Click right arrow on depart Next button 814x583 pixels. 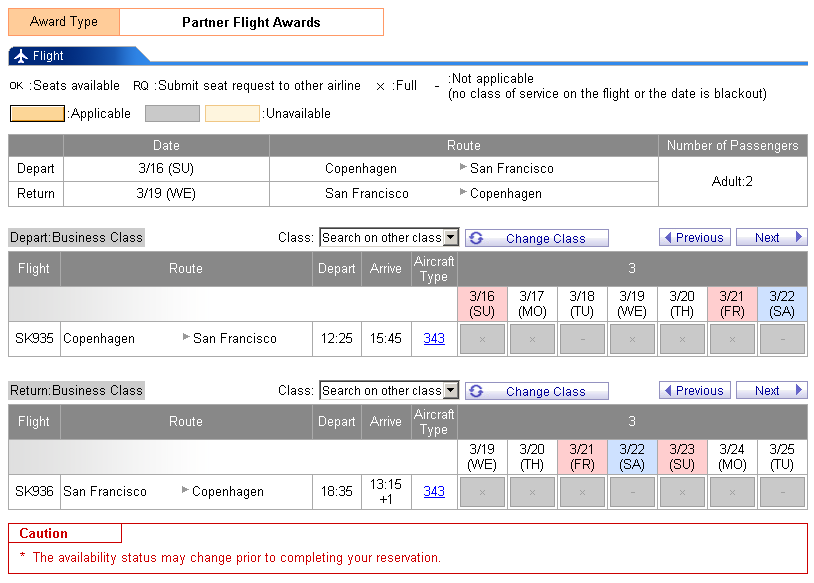click(x=798, y=238)
